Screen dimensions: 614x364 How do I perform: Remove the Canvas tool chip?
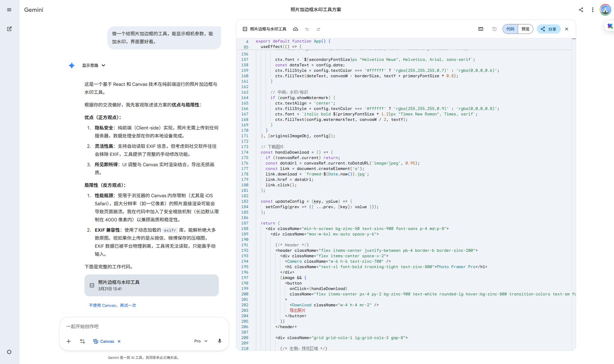119,341
